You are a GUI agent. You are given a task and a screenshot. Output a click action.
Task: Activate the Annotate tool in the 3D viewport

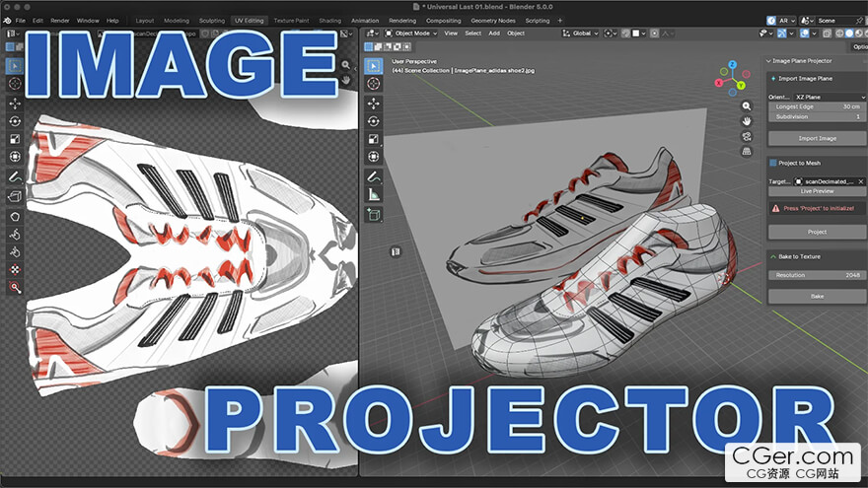click(x=374, y=175)
